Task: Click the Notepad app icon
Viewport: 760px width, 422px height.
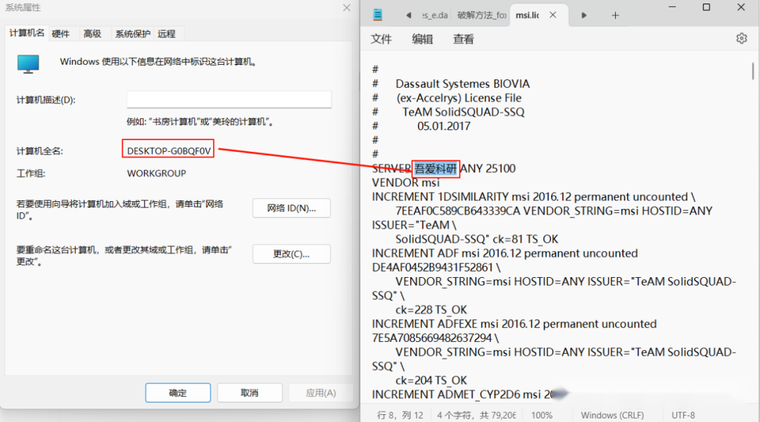Action: (378, 15)
